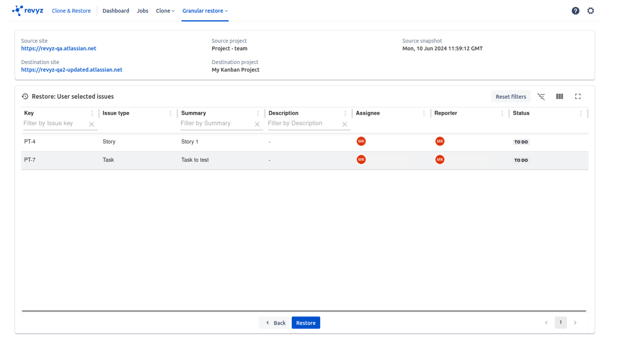
Task: Click the 'My Kanban Project' destination text
Action: point(235,70)
